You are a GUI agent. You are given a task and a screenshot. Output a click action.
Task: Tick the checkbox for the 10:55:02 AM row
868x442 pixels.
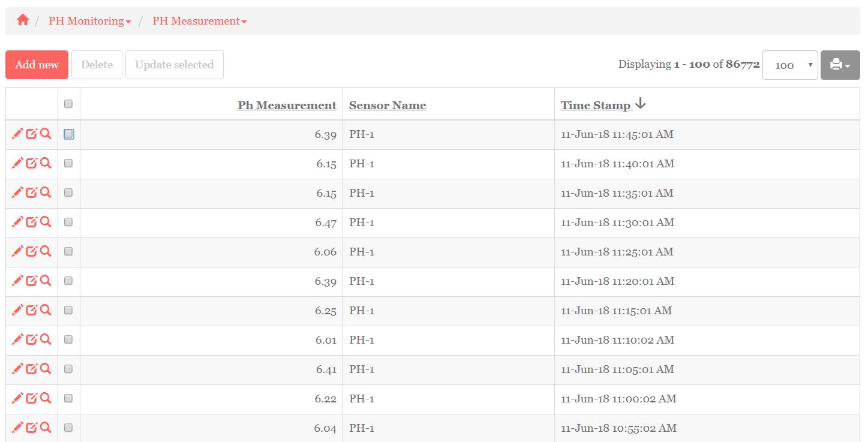pos(68,428)
